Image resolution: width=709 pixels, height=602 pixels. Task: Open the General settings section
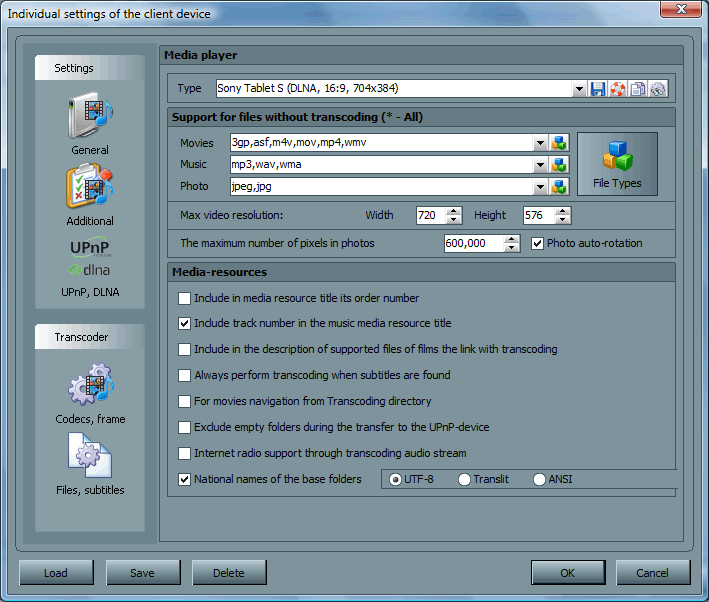click(x=90, y=124)
